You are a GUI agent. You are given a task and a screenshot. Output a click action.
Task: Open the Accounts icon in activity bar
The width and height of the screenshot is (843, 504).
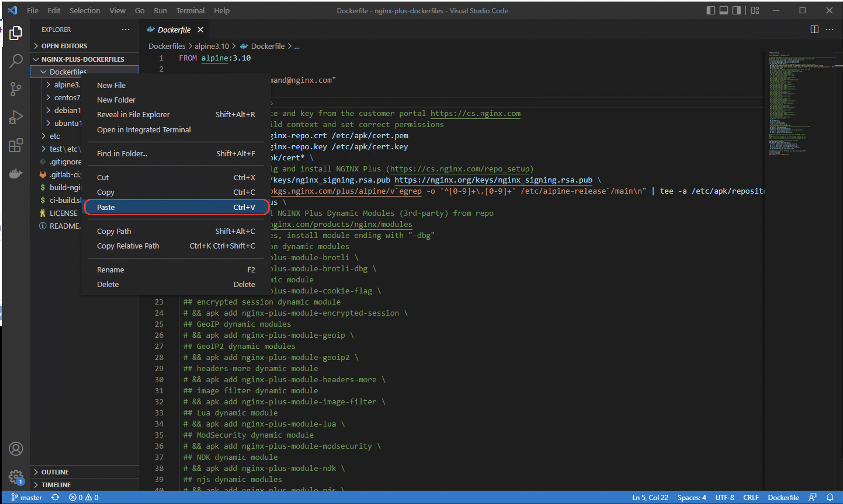pyautogui.click(x=15, y=449)
